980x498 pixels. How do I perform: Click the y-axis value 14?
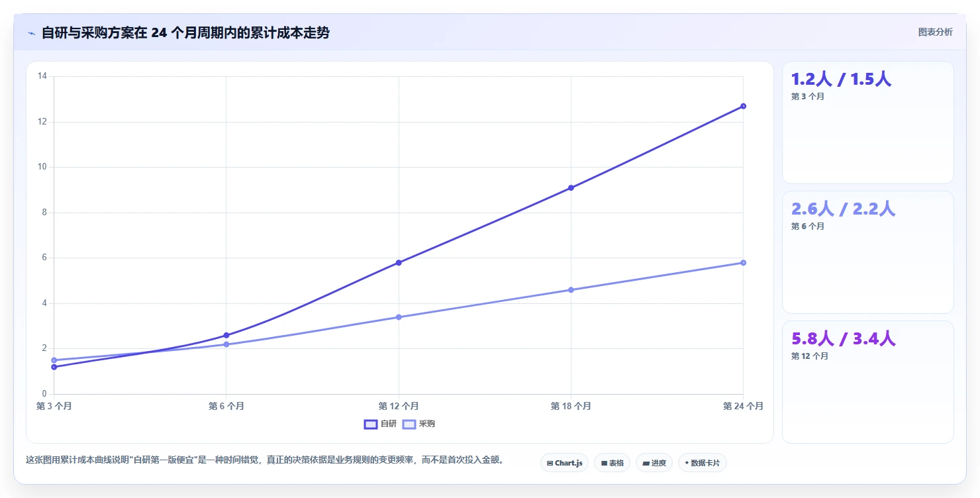(42, 76)
